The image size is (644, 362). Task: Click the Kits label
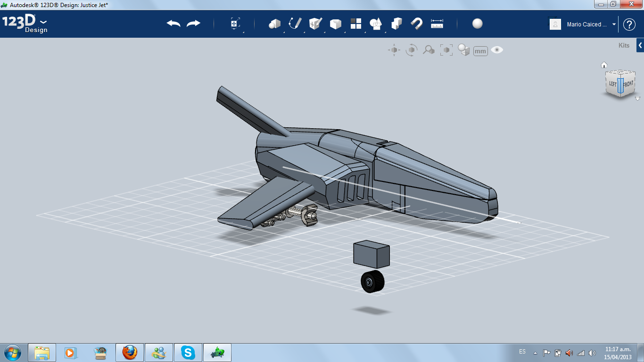624,46
